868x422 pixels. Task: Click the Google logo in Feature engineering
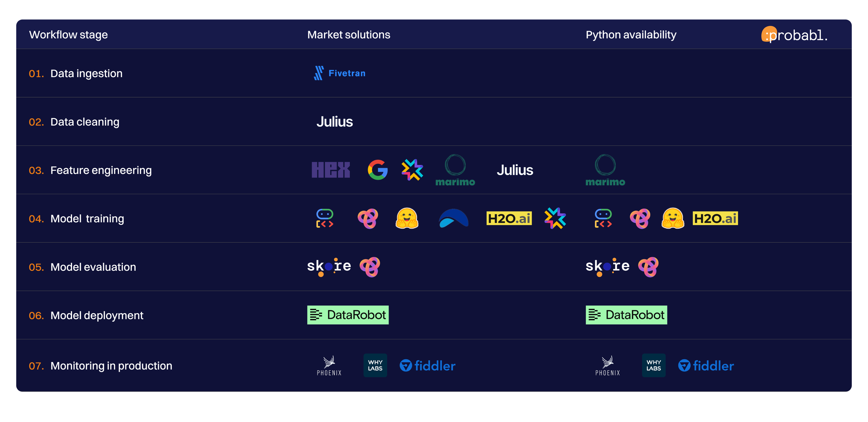coord(378,170)
